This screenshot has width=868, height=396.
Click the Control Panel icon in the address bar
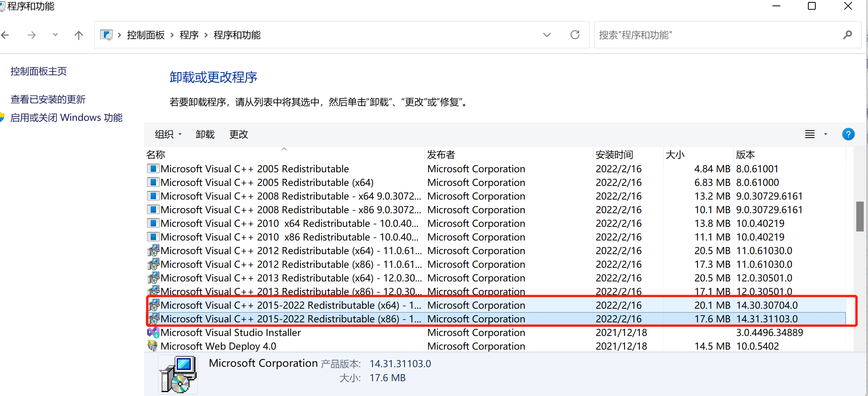click(x=106, y=34)
